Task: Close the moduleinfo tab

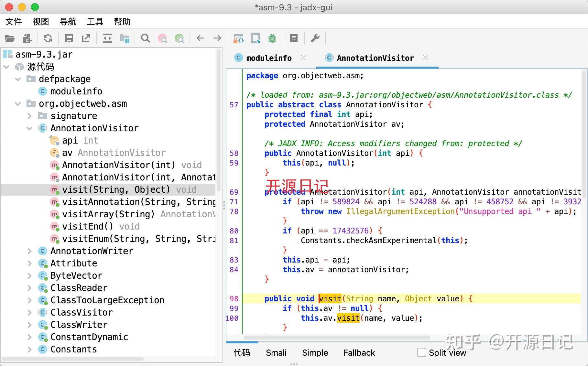Action: [303, 58]
